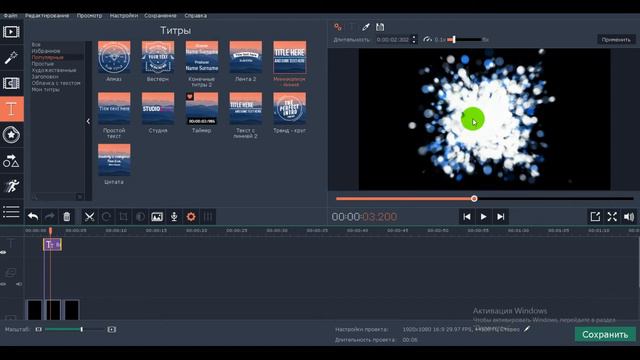Open the Файл menu
This screenshot has width=640, height=360.
(11, 16)
